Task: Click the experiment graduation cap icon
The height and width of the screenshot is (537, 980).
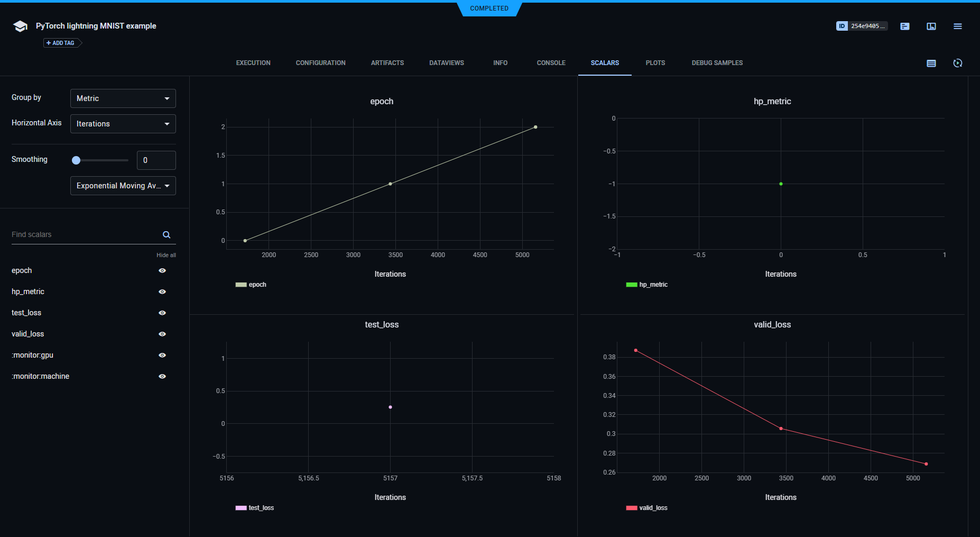Action: (x=20, y=26)
